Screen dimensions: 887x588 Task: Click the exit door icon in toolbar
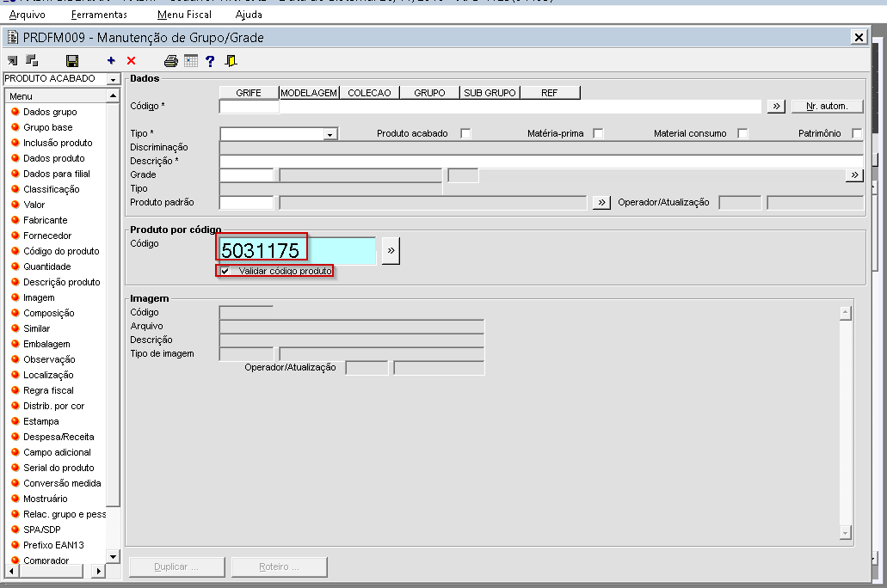tap(231, 60)
